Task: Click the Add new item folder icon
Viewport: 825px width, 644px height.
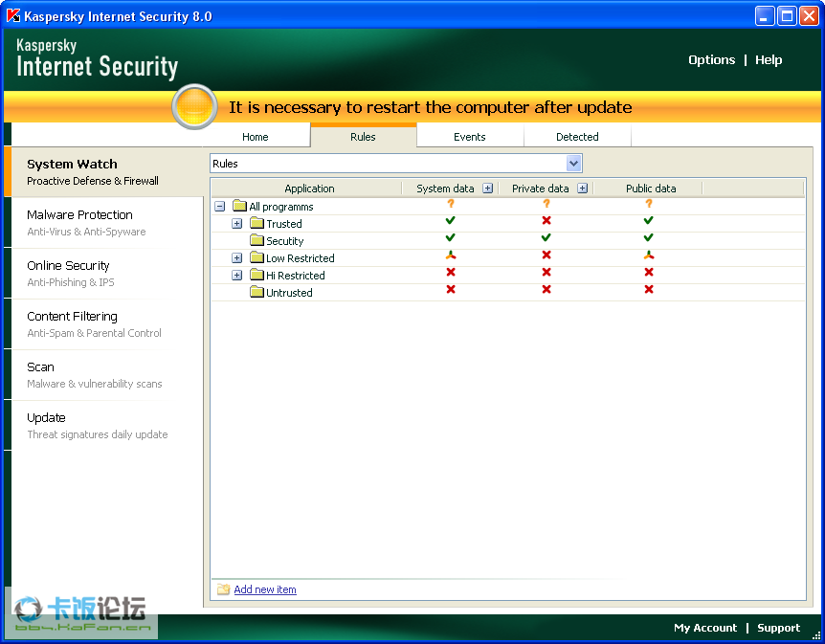Action: coord(224,588)
